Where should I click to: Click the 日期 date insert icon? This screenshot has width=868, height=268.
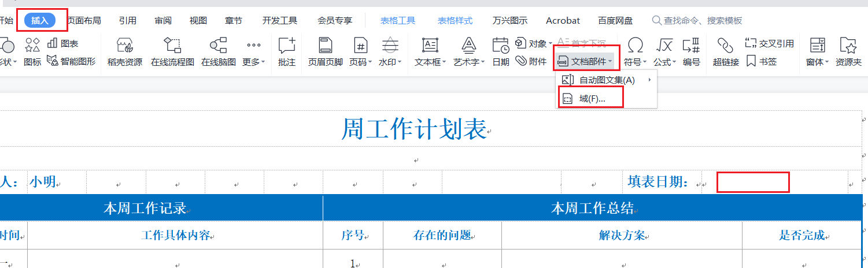point(501,51)
